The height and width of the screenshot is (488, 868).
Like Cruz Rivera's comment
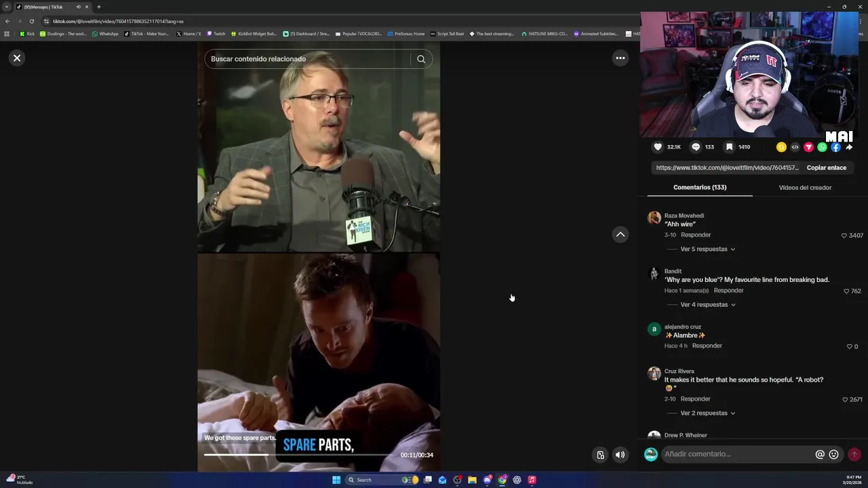(x=845, y=400)
